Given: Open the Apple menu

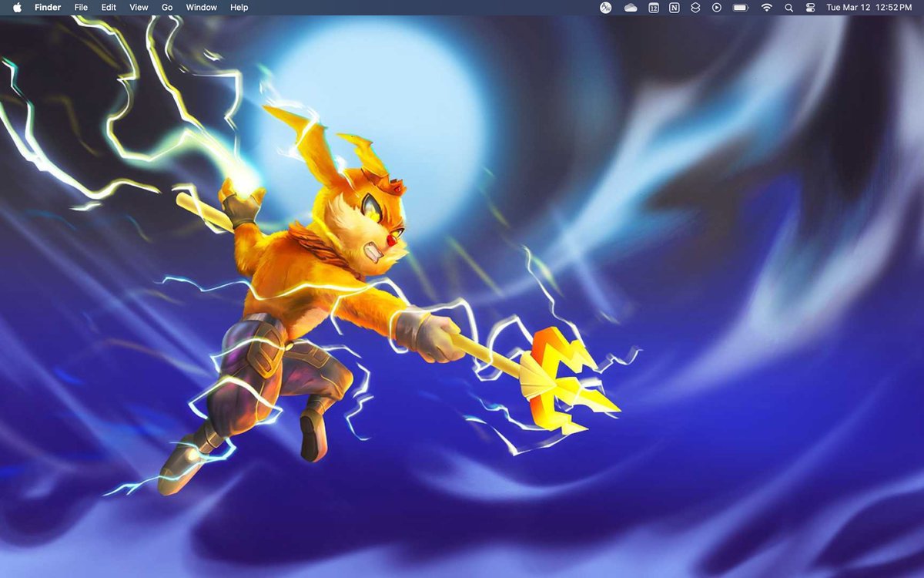Looking at the screenshot, I should [17, 7].
